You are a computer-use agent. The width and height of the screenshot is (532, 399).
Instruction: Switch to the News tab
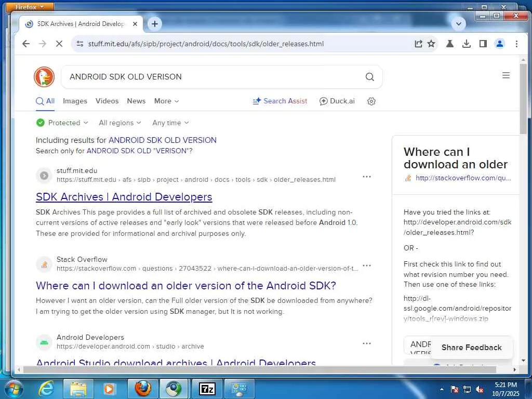tap(136, 101)
